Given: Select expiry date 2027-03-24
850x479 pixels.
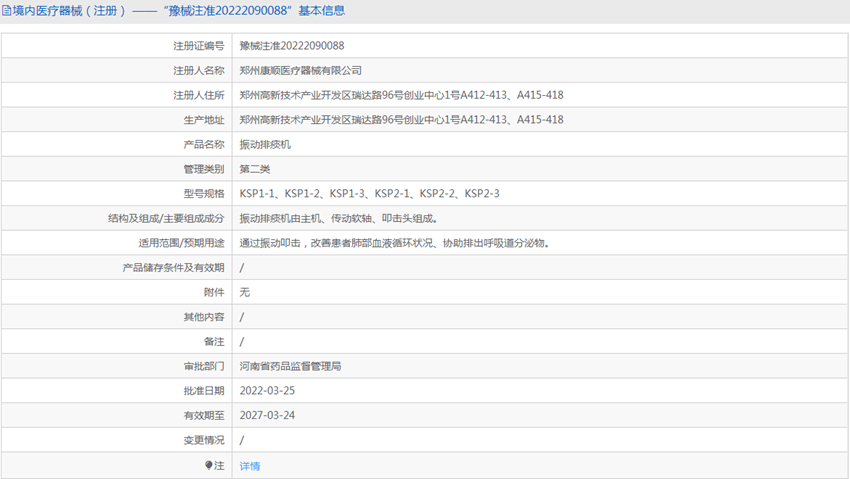Looking at the screenshot, I should point(267,416).
